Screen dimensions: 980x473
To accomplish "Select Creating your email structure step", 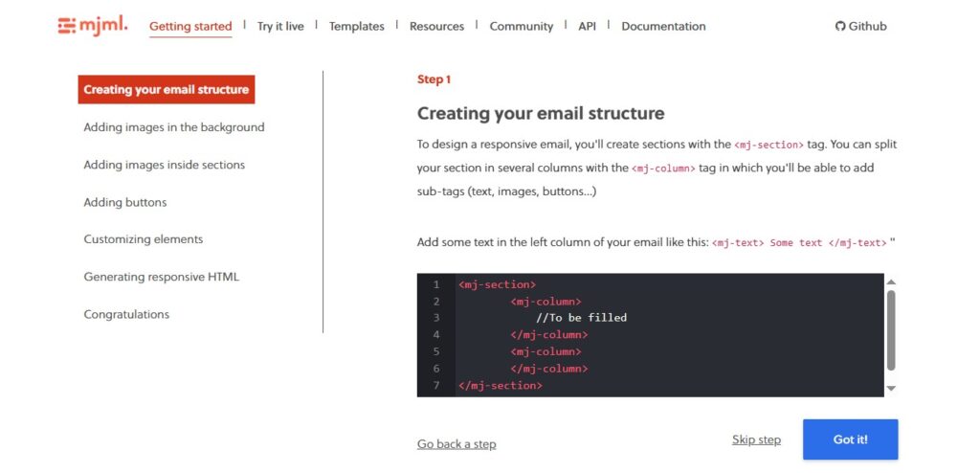I will tap(166, 89).
